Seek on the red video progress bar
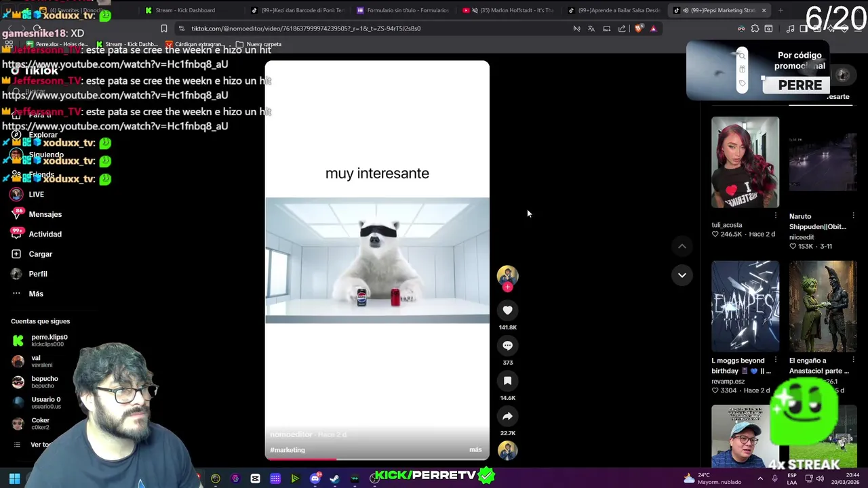The image size is (868, 488). point(377,459)
